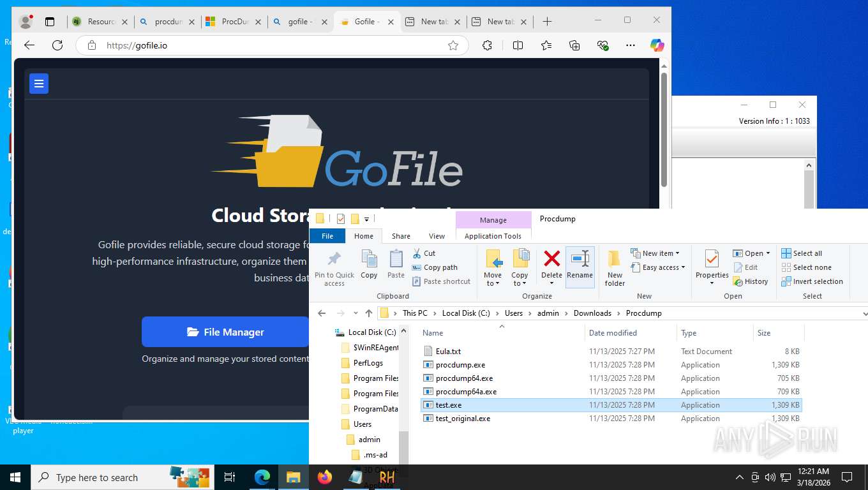Click Copy path in ribbon

click(435, 267)
